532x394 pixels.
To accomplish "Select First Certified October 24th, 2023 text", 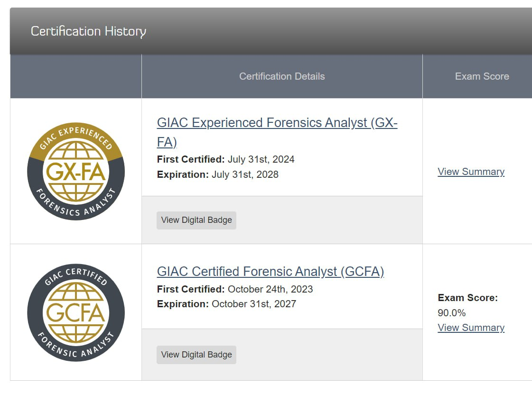I will point(235,289).
